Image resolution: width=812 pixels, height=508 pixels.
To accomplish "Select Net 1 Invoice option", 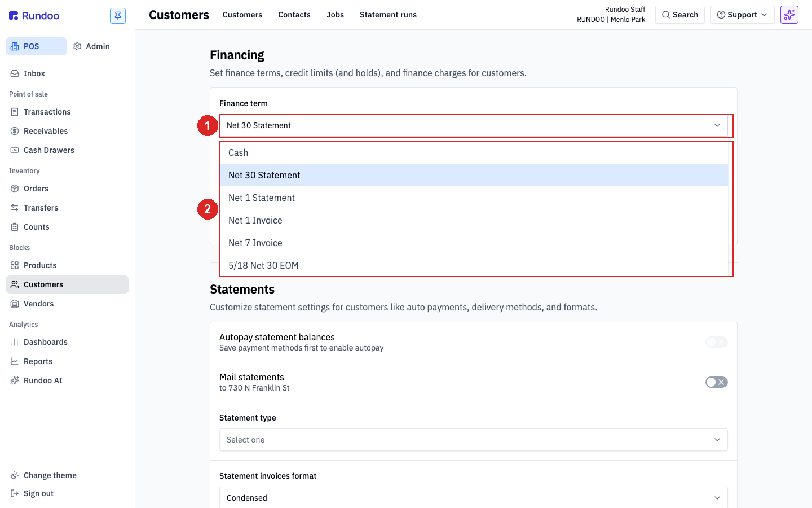I will click(x=474, y=220).
